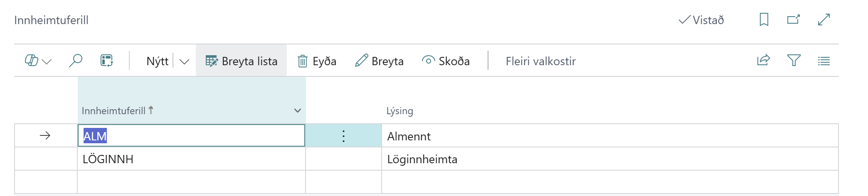Click the analysis mode table icon

(x=107, y=61)
